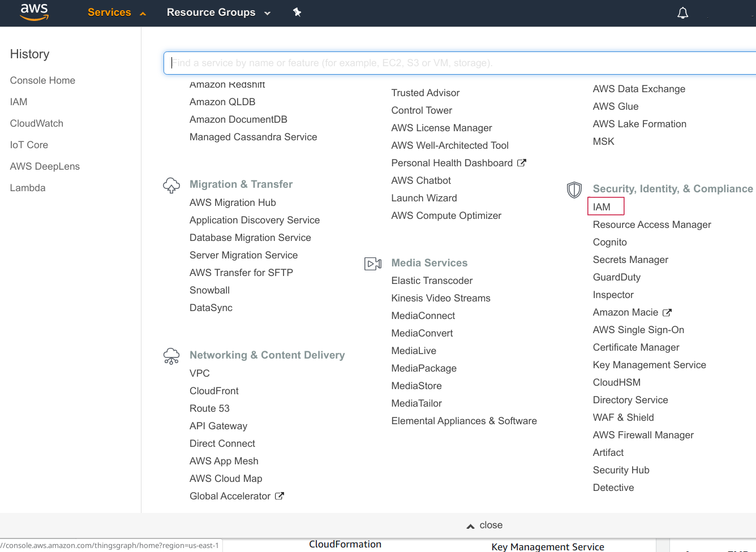Open MediaConvert service
756x552 pixels.
[422, 333]
